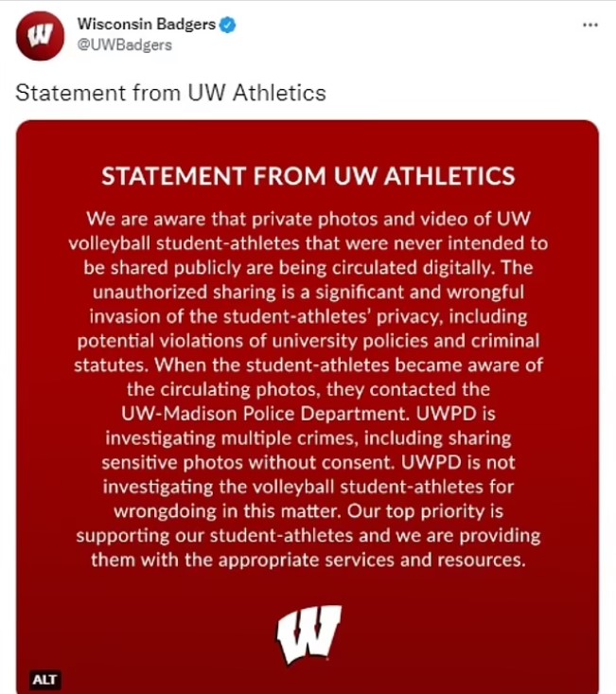
Task: Open the ALT image description badge
Action: 45,679
